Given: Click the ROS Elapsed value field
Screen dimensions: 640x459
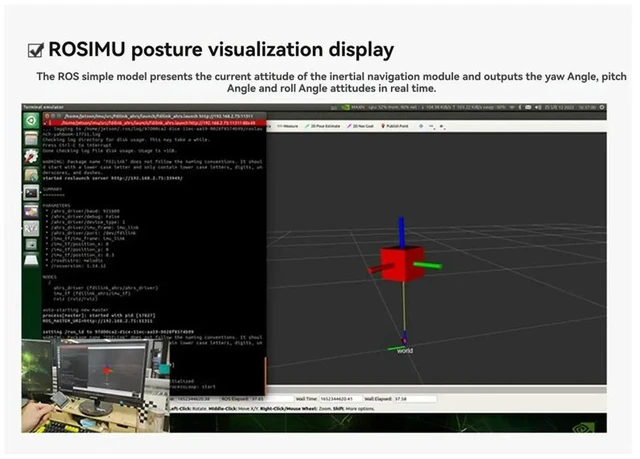Looking at the screenshot, I should coord(271,399).
